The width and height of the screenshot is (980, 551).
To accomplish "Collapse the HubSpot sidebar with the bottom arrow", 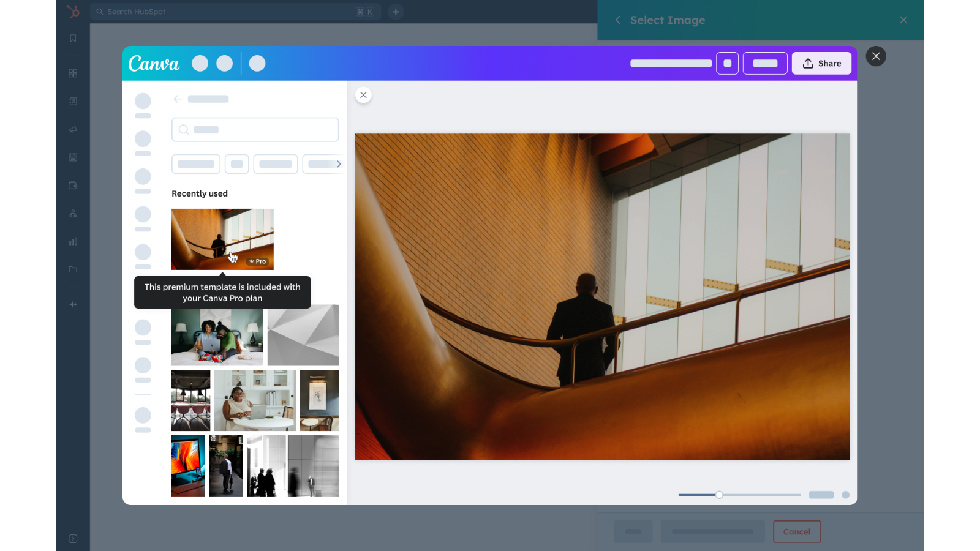I will point(73,538).
